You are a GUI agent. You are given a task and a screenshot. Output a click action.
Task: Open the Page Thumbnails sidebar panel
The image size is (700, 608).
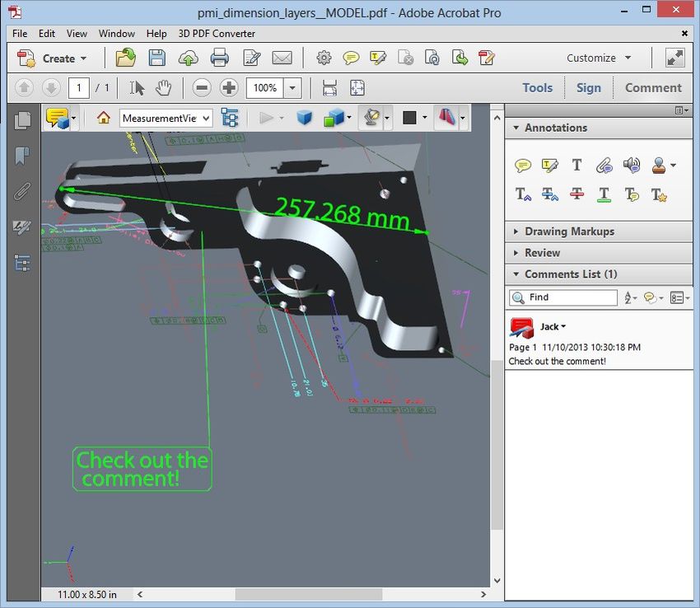22,120
